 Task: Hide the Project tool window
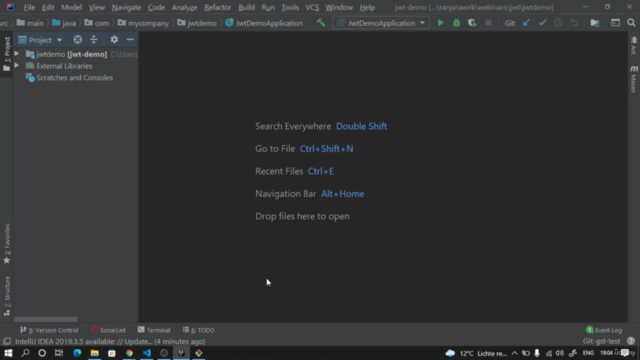[x=130, y=40]
